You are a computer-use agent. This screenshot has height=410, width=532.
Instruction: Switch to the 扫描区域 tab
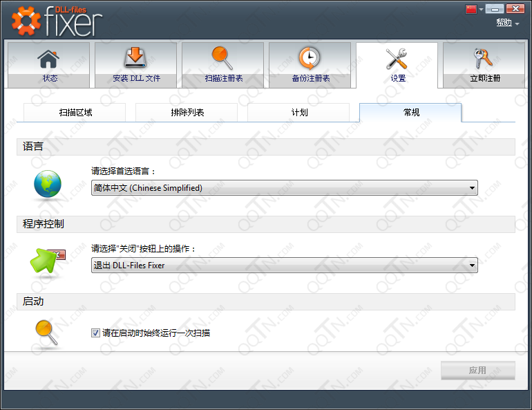tap(75, 112)
